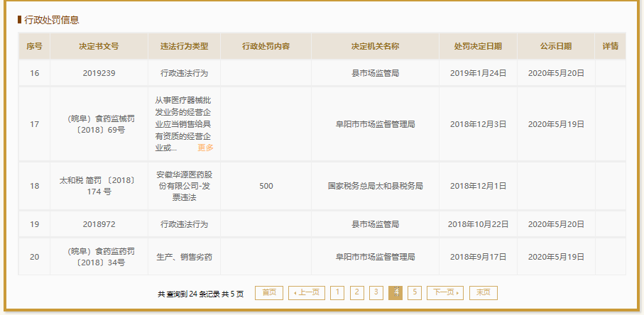Viewport: 644px width, 315px height.
Task: Click the penalty amount 500 in row 18
Action: click(266, 186)
